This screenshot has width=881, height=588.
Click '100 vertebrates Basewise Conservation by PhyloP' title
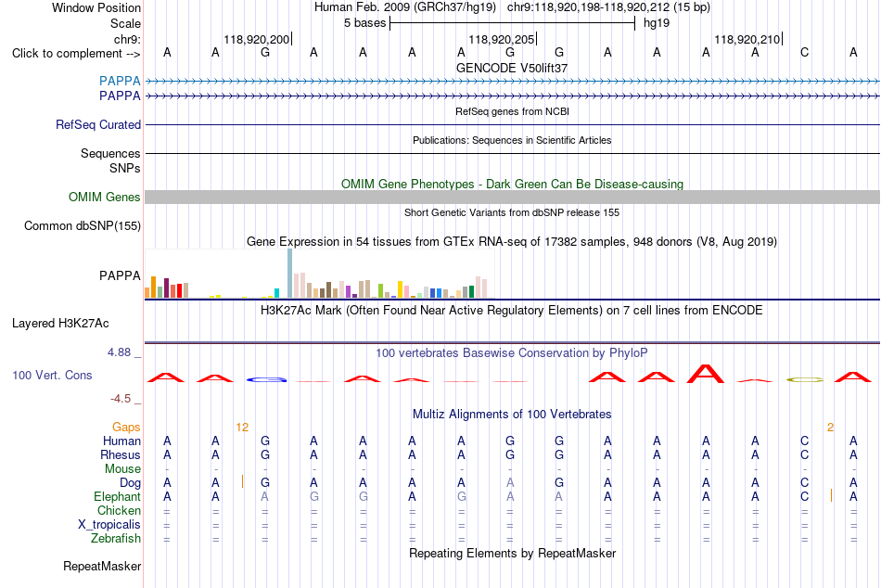click(512, 353)
